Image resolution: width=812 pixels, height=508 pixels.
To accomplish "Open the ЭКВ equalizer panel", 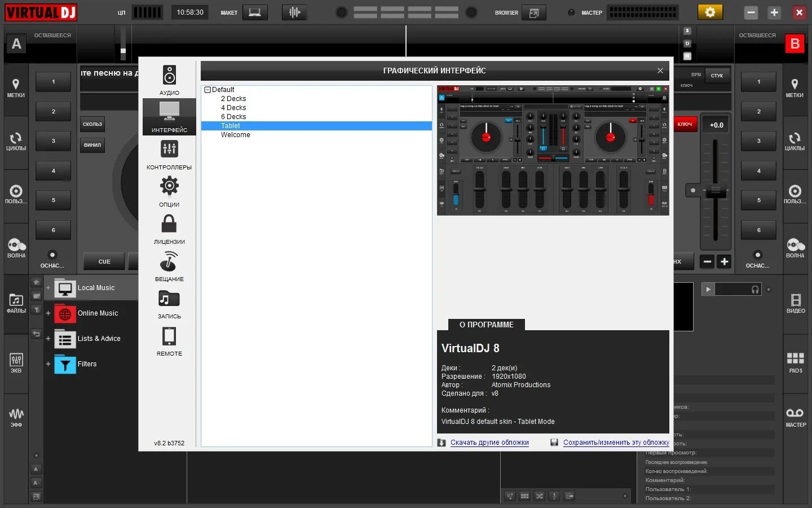I will (16, 364).
